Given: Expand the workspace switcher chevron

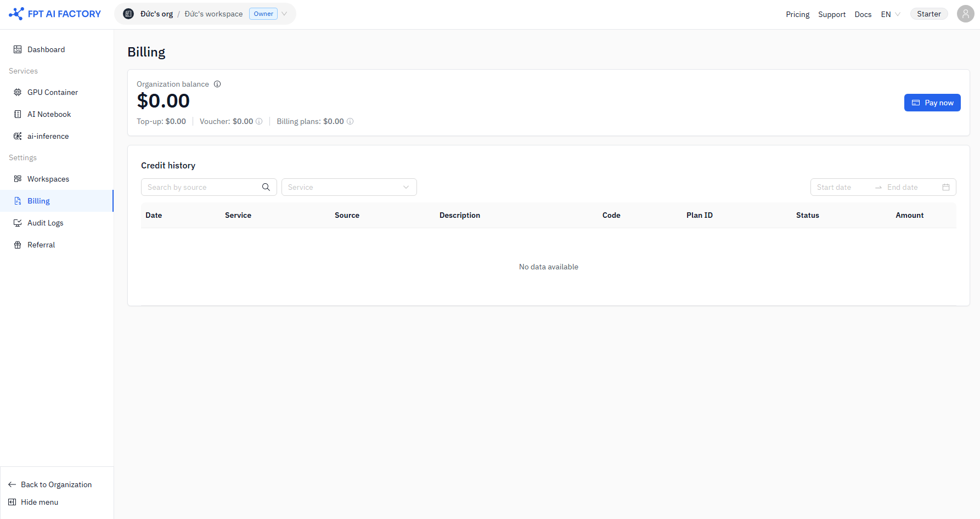Looking at the screenshot, I should (x=284, y=14).
